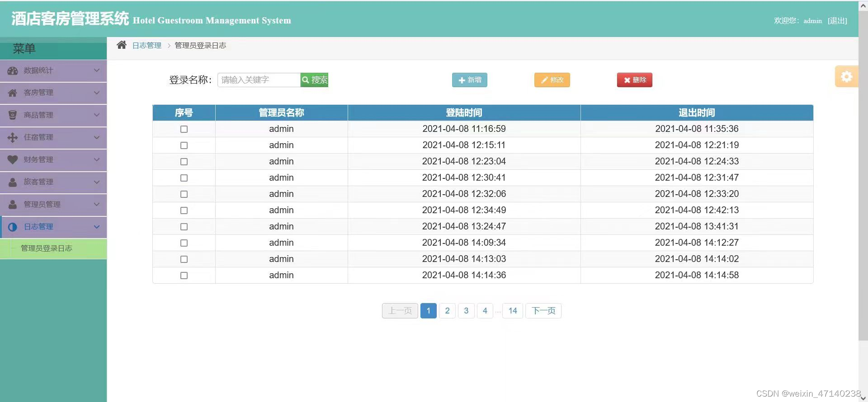868x402 pixels.
Task: Focus the 登录名称 keyword input field
Action: [x=259, y=80]
